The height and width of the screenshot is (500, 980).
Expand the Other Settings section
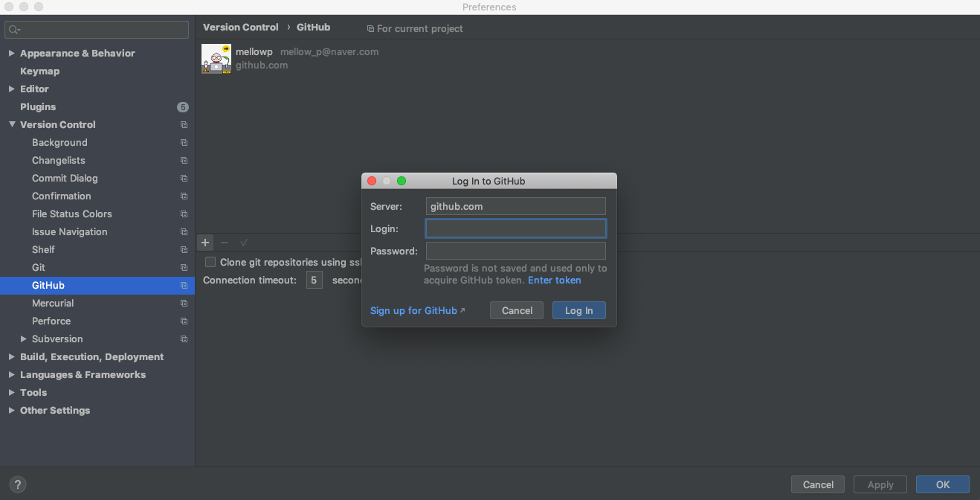(x=11, y=411)
